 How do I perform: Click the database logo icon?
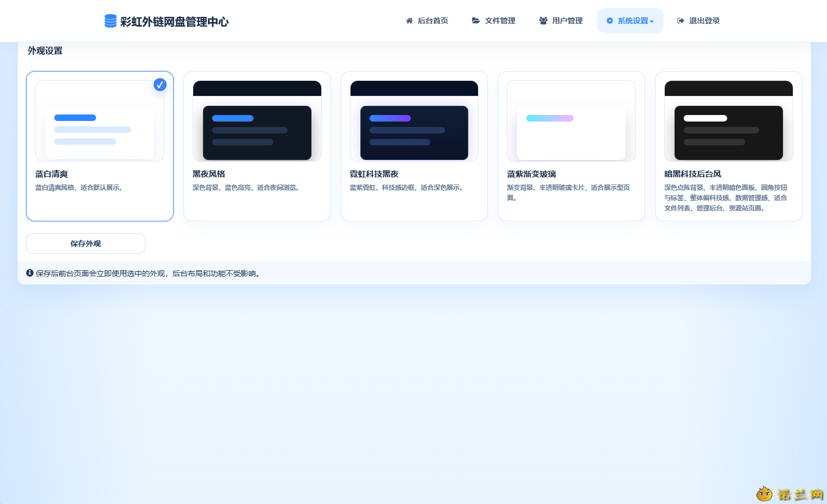pyautogui.click(x=110, y=21)
